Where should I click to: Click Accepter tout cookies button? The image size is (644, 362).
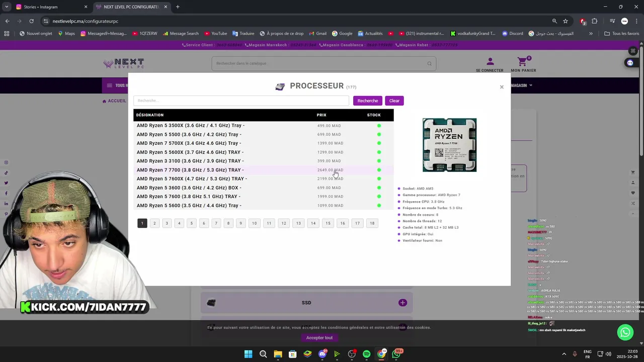319,338
